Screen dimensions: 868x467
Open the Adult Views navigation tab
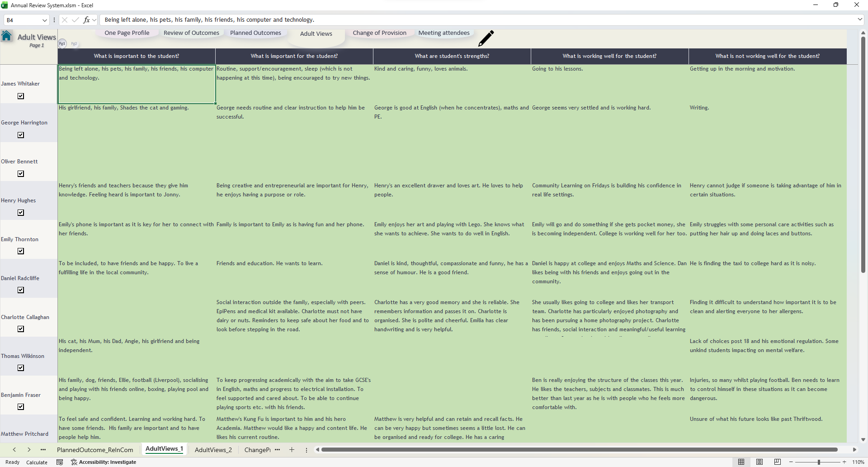[x=316, y=34]
